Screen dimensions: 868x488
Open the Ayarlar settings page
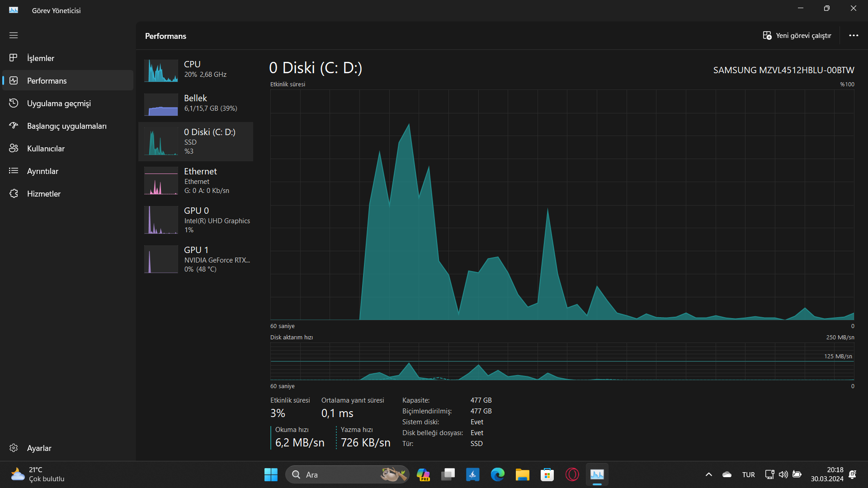click(x=39, y=448)
